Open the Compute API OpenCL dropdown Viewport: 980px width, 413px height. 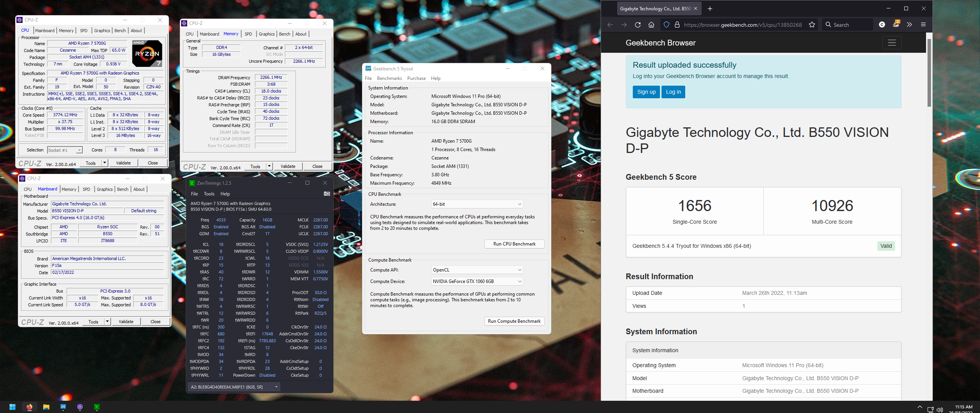click(477, 270)
